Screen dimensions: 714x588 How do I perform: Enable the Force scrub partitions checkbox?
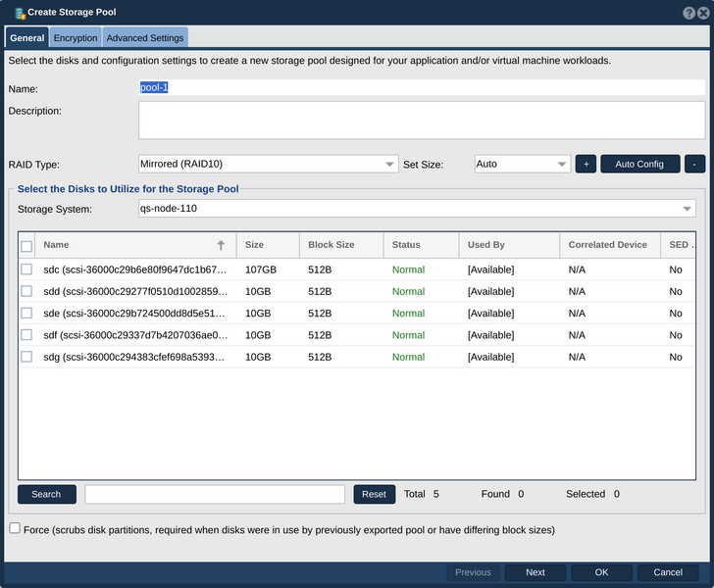15,528
